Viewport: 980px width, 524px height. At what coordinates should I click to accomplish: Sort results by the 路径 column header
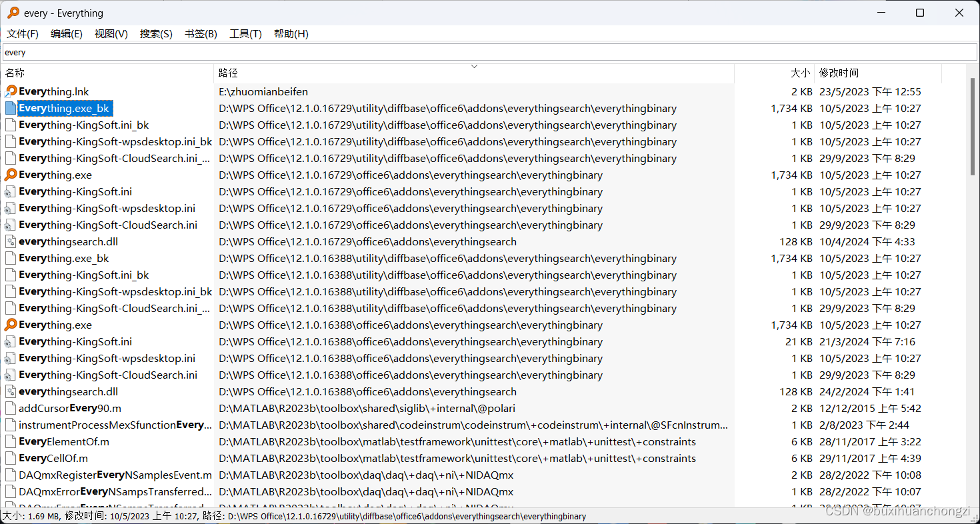pos(474,73)
